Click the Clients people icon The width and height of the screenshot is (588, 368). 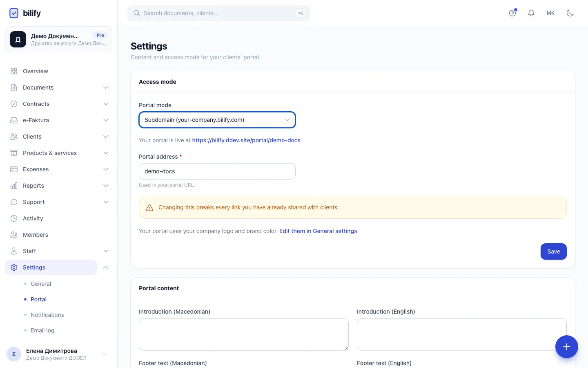(x=14, y=137)
